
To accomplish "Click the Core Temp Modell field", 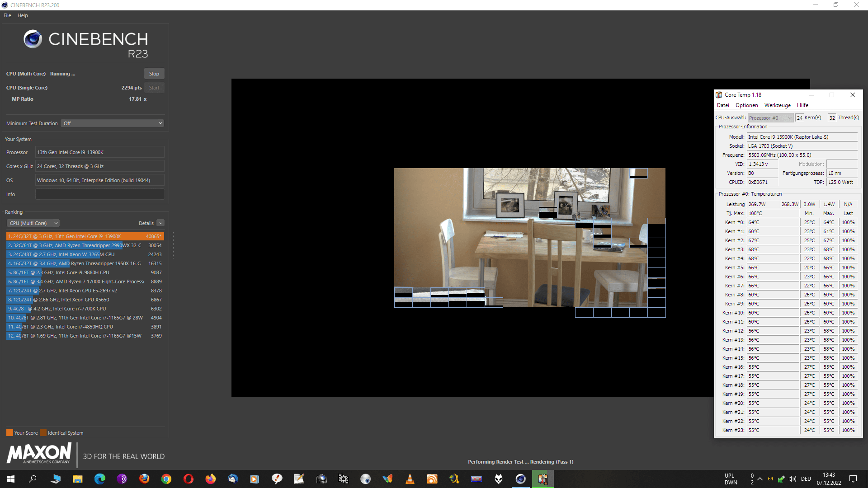I will click(x=802, y=137).
